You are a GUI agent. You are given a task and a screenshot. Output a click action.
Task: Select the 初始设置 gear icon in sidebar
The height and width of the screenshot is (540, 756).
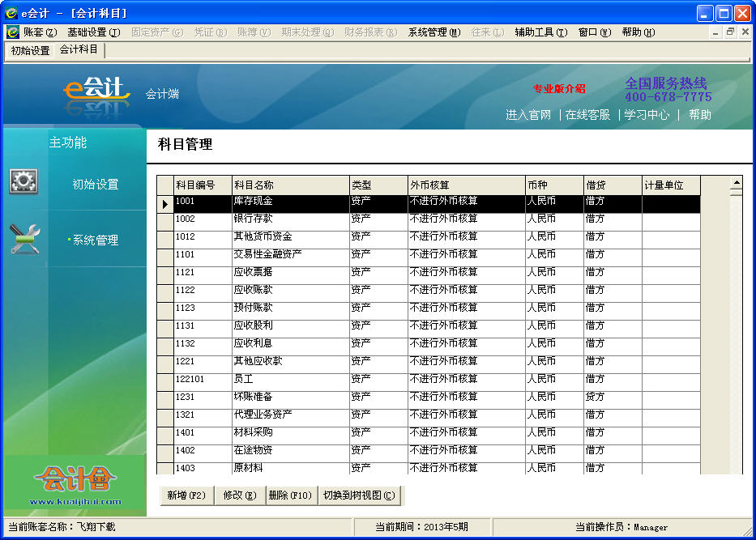[23, 181]
